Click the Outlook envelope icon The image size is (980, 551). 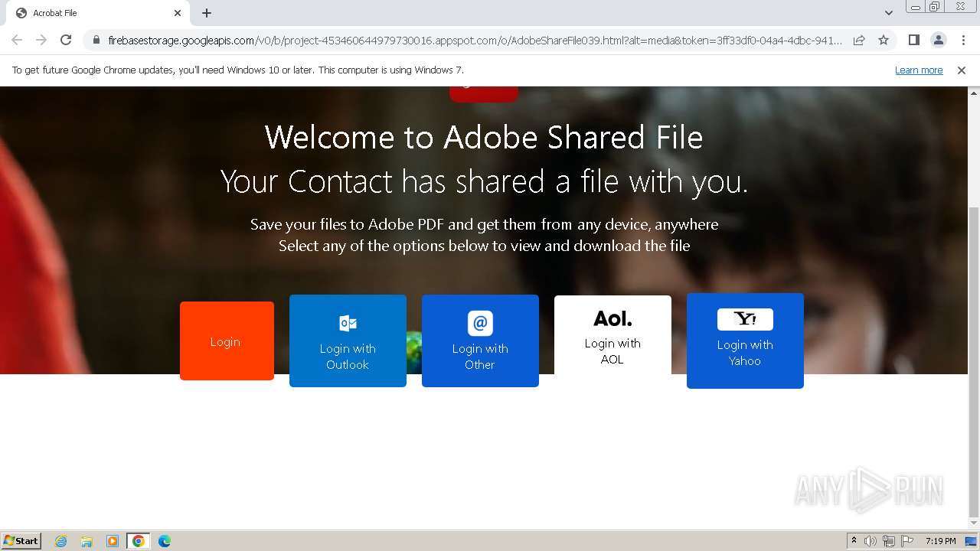pyautogui.click(x=348, y=323)
